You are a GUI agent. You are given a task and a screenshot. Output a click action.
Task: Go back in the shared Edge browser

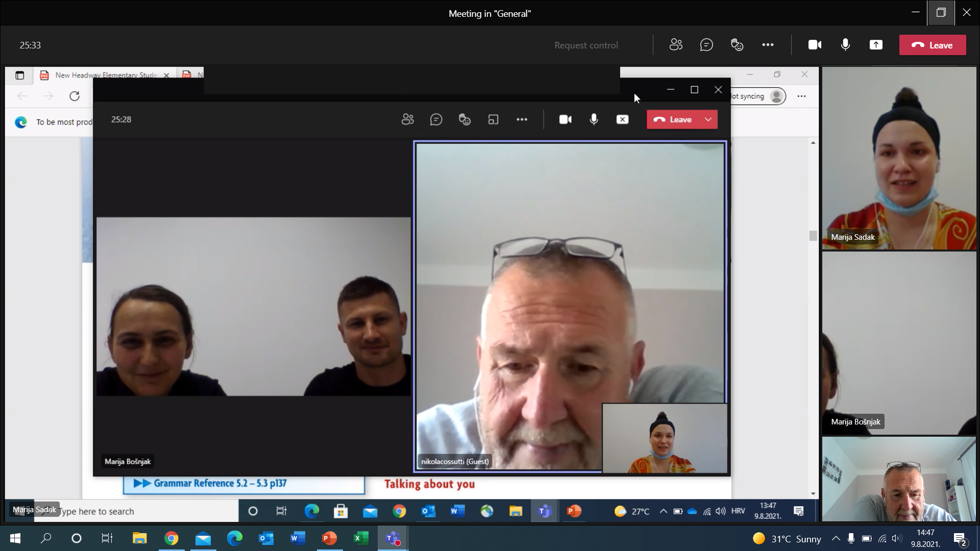[21, 96]
